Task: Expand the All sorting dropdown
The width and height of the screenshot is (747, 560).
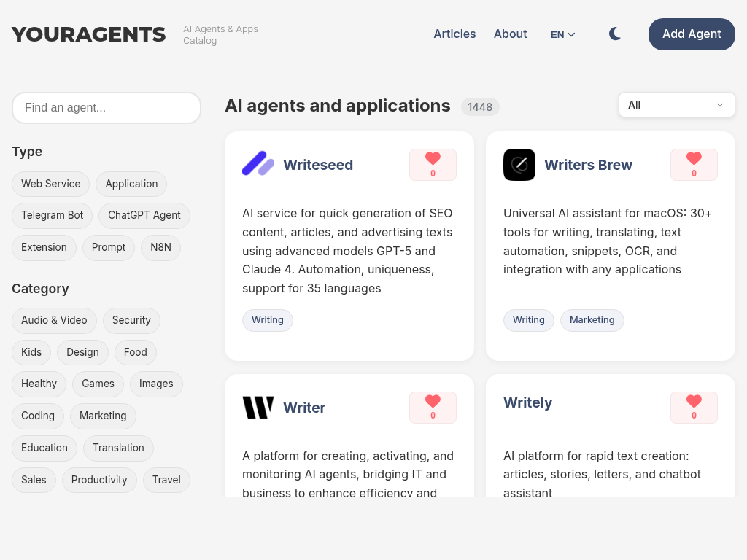Action: click(676, 105)
